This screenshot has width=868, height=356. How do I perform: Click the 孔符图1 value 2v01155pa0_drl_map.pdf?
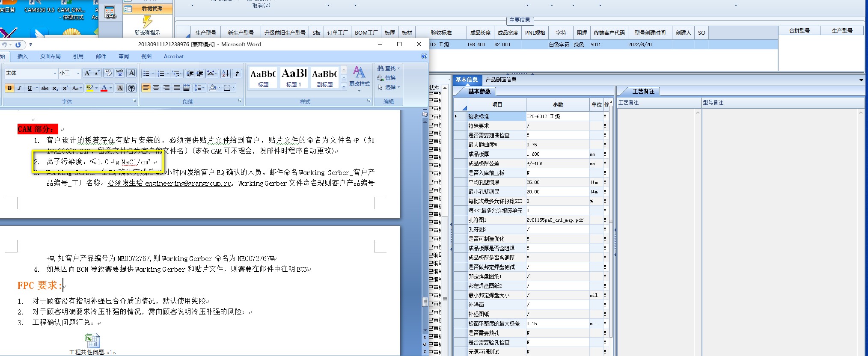coord(557,220)
